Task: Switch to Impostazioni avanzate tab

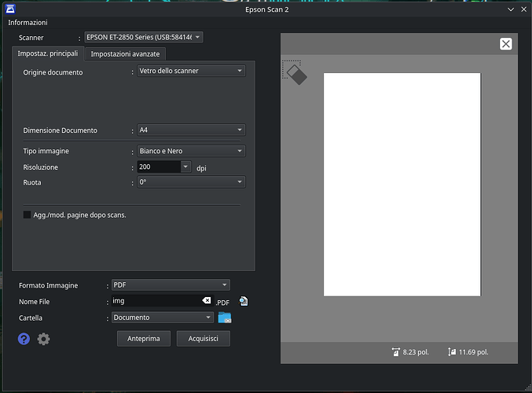Action: tap(126, 53)
